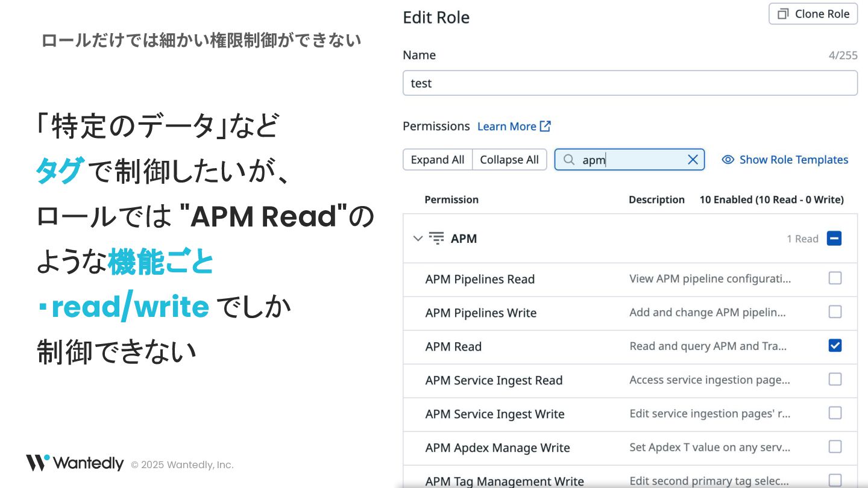868x488 pixels.
Task: Click the Permission column header
Action: coord(451,199)
